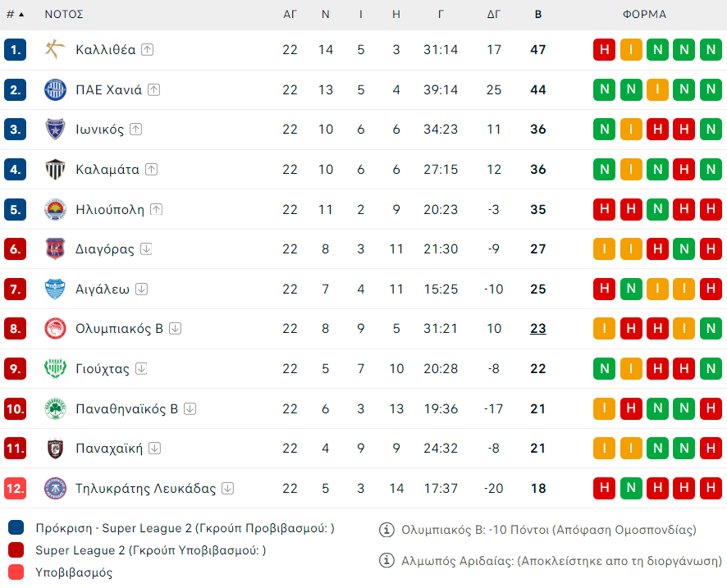Click the Olympiacos B team crest

(55, 329)
